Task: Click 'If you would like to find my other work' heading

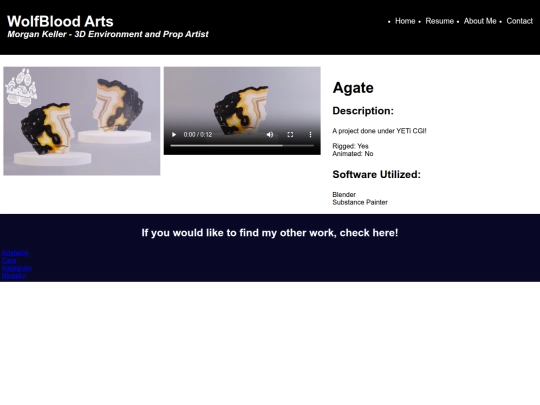Action: [270, 233]
